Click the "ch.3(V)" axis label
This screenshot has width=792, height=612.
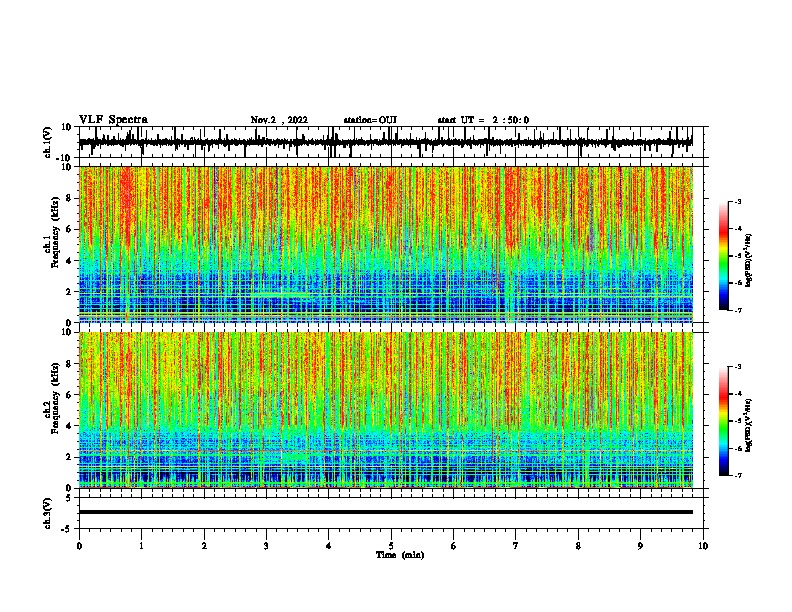pyautogui.click(x=48, y=513)
